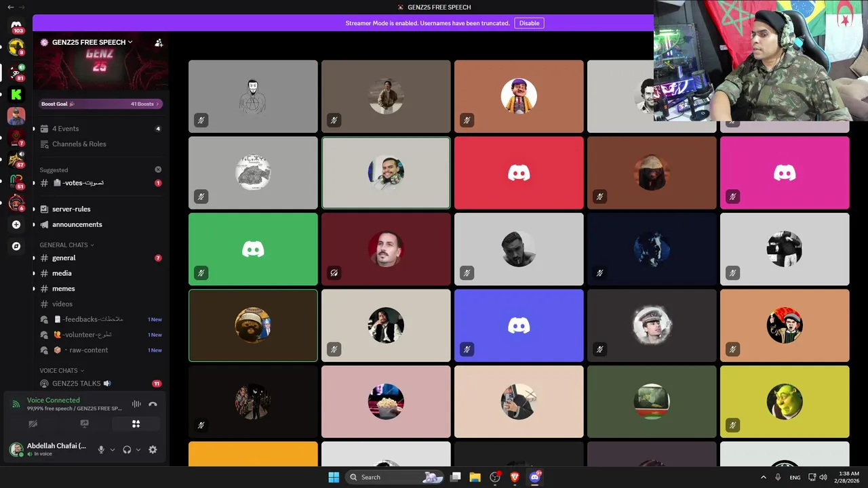Collapse the GENERAL CHATS category
This screenshot has height=488, width=868.
pyautogui.click(x=66, y=245)
